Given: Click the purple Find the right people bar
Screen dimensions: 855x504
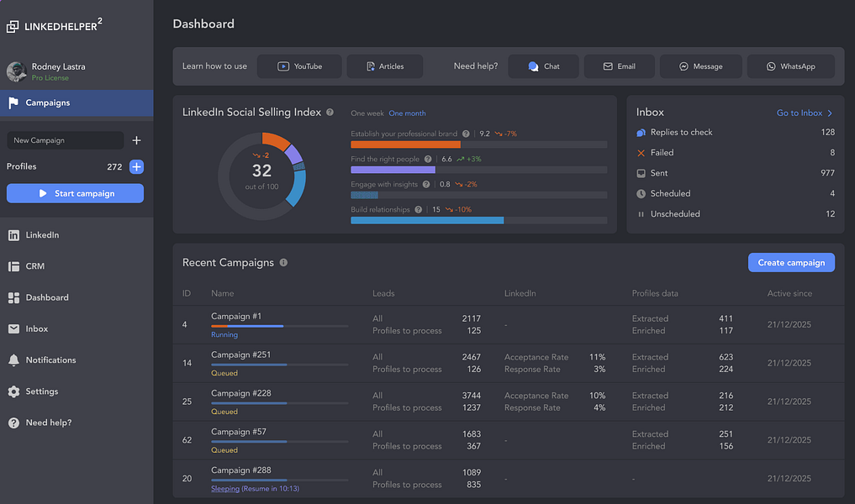Looking at the screenshot, I should (x=393, y=170).
